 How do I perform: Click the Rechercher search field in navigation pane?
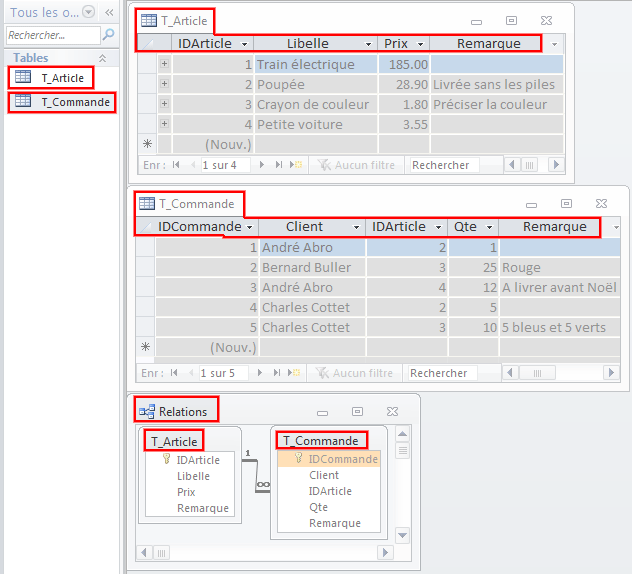coord(53,35)
